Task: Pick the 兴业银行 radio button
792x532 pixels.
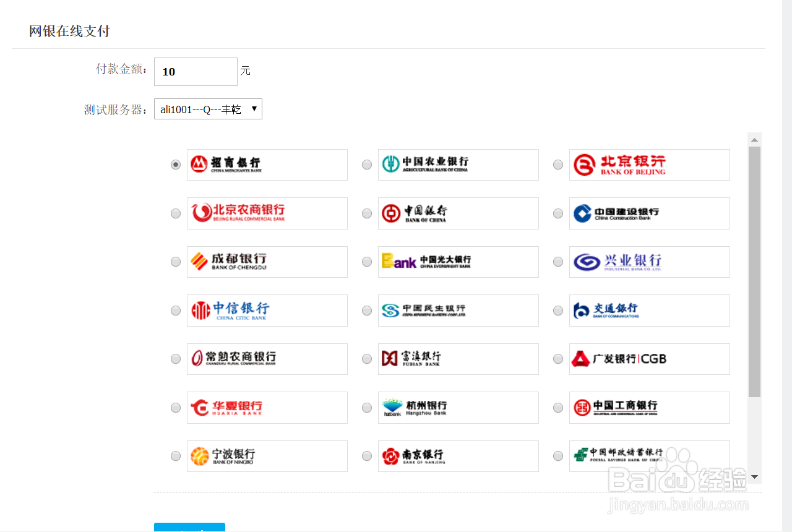Action: pos(558,262)
